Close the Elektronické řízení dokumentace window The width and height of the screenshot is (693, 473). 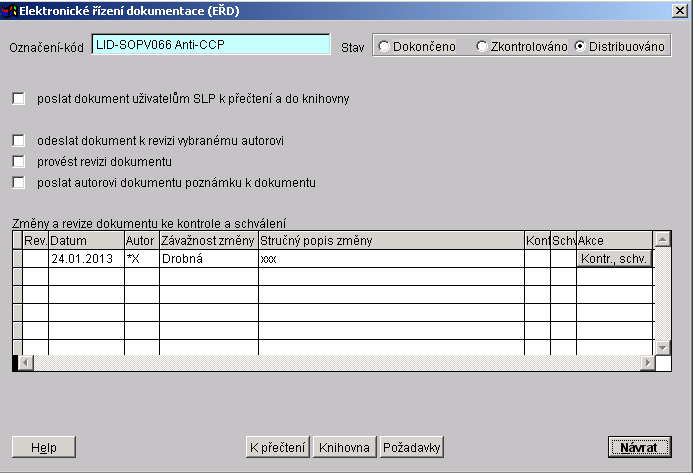[680, 10]
